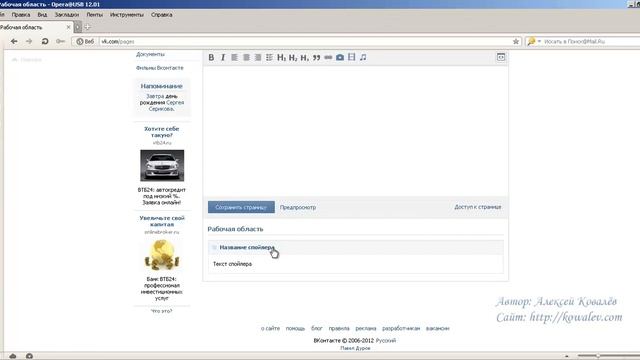
Task: Open the Павел Дуров footer link
Action: 355,348
